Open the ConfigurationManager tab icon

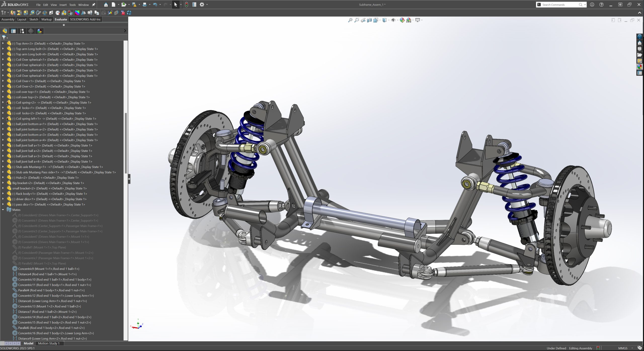[x=22, y=31]
